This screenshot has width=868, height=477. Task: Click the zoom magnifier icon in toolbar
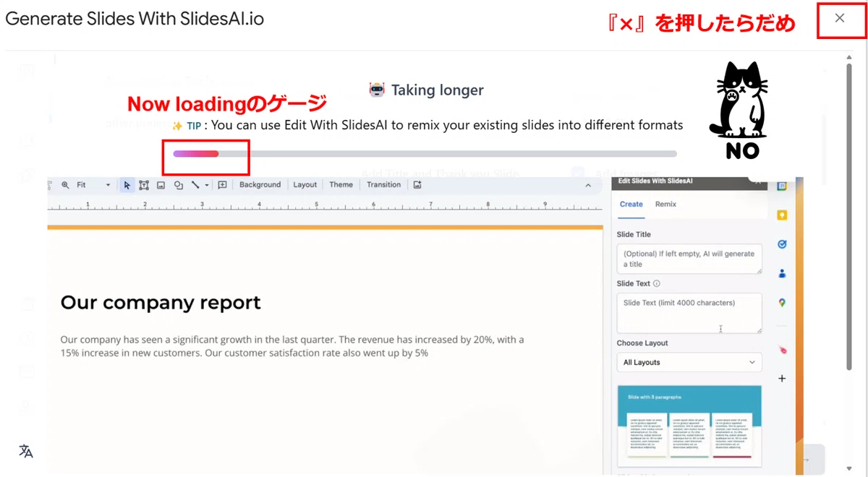point(65,185)
